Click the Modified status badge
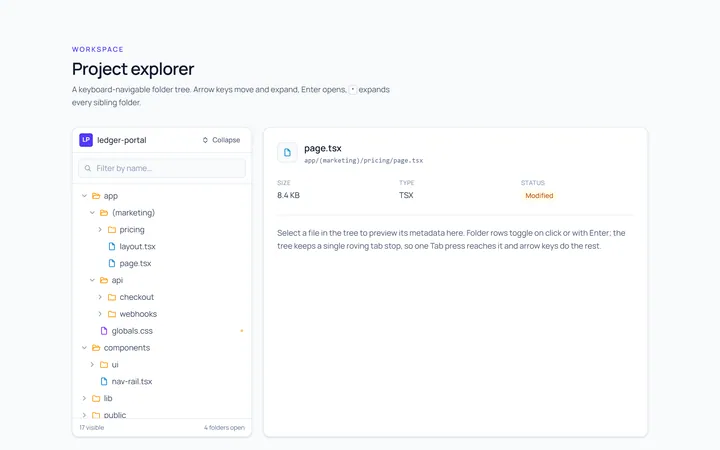 point(539,196)
